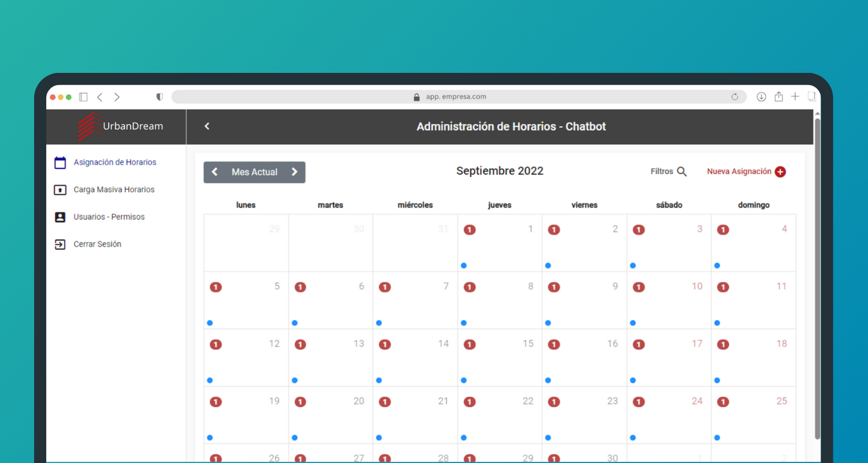Click the Cerrar Sesión logout icon
The width and height of the screenshot is (868, 463).
click(x=60, y=244)
